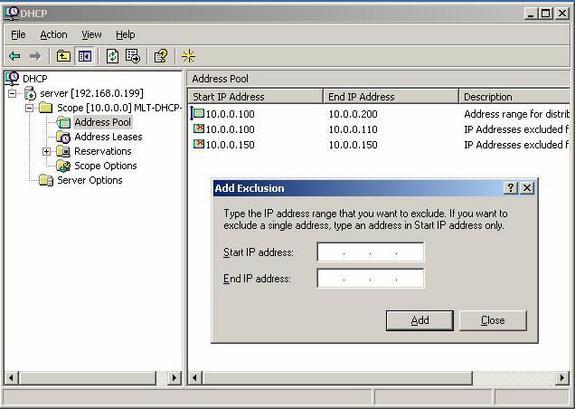Collapse the Scope [10.0.0.0] node
The image size is (575, 409).
point(29,108)
